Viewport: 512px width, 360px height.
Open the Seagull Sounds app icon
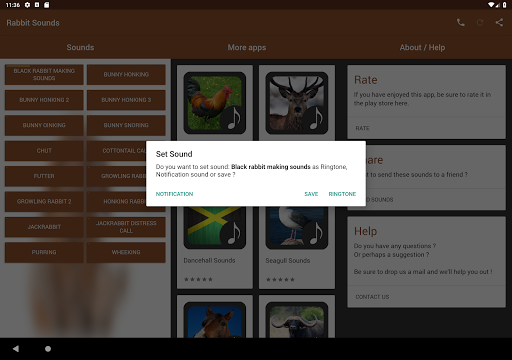pyautogui.click(x=297, y=227)
